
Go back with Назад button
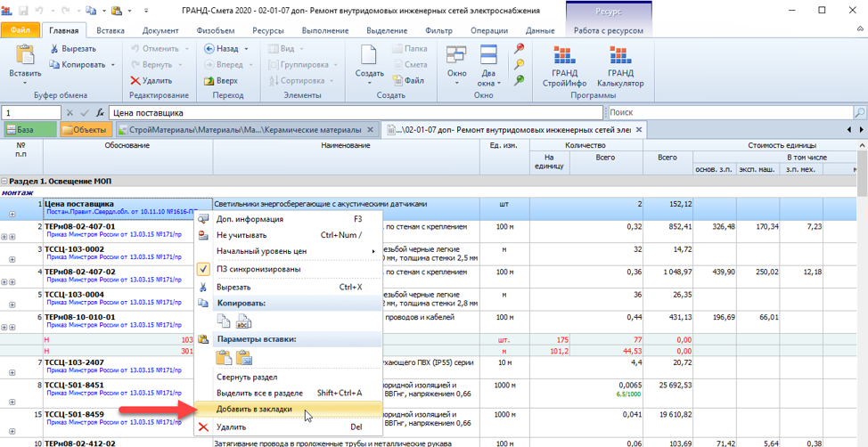click(x=222, y=49)
